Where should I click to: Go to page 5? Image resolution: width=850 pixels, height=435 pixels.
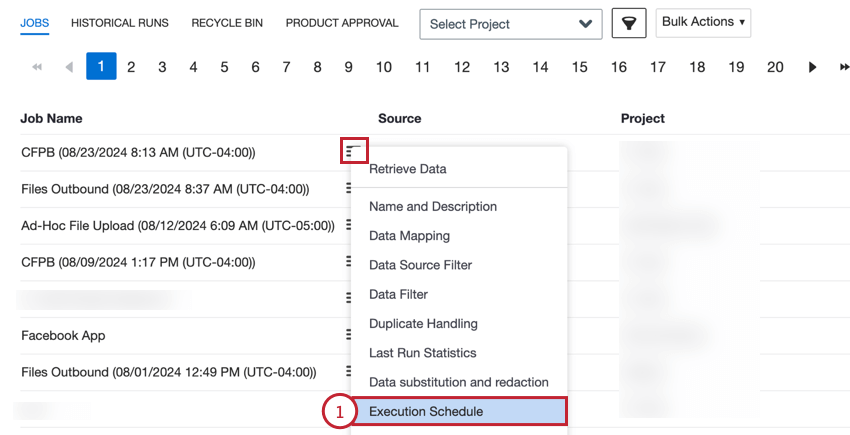(x=224, y=67)
